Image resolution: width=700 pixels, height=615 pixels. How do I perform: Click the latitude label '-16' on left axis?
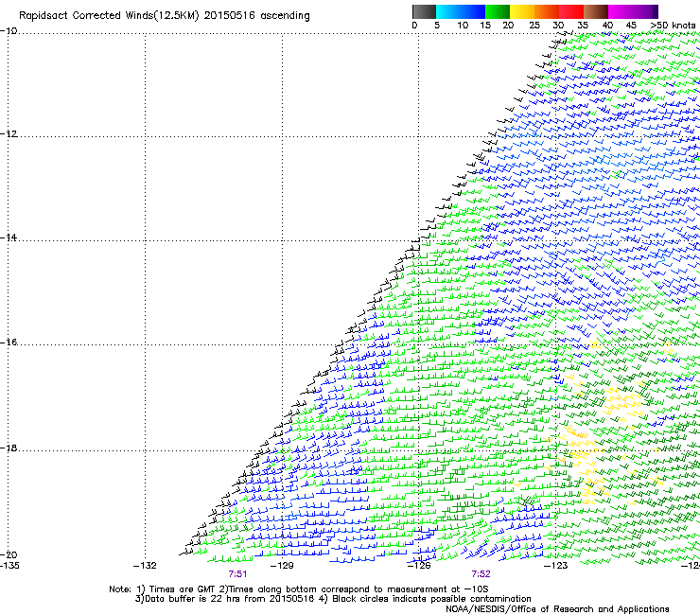9,343
